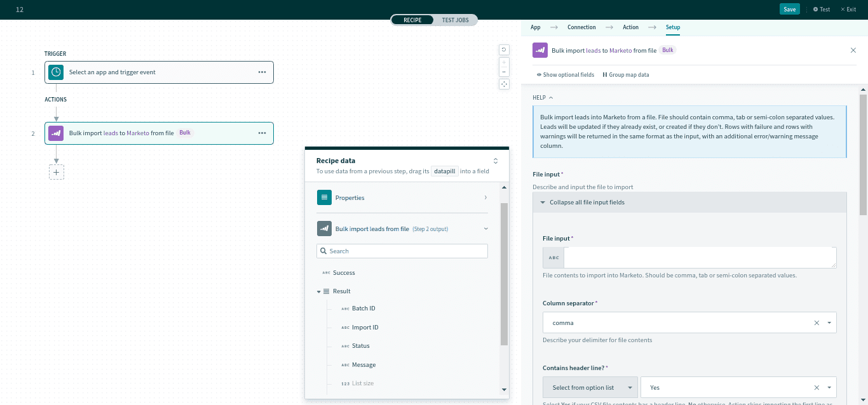The height and width of the screenshot is (405, 868).
Task: Collapse the Result datapill tree
Action: click(x=319, y=291)
